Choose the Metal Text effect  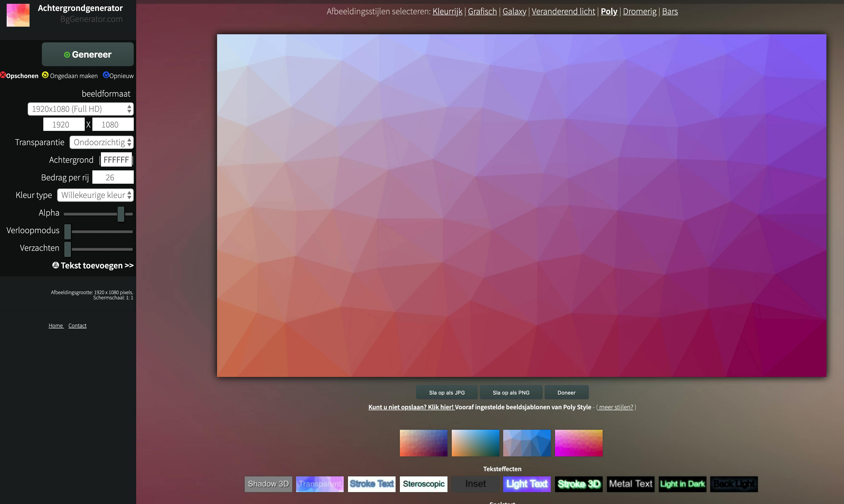pyautogui.click(x=630, y=484)
